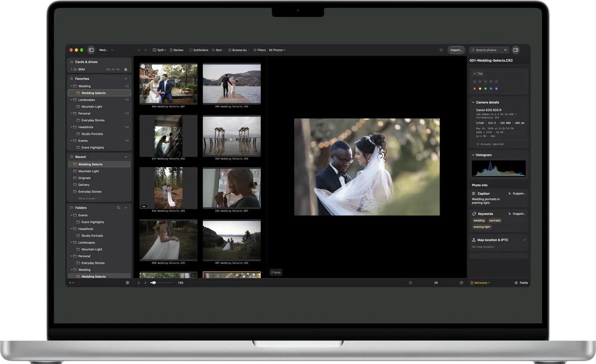Click the wedding keyword chip
Viewport: 596px width, 364px height.
(479, 220)
